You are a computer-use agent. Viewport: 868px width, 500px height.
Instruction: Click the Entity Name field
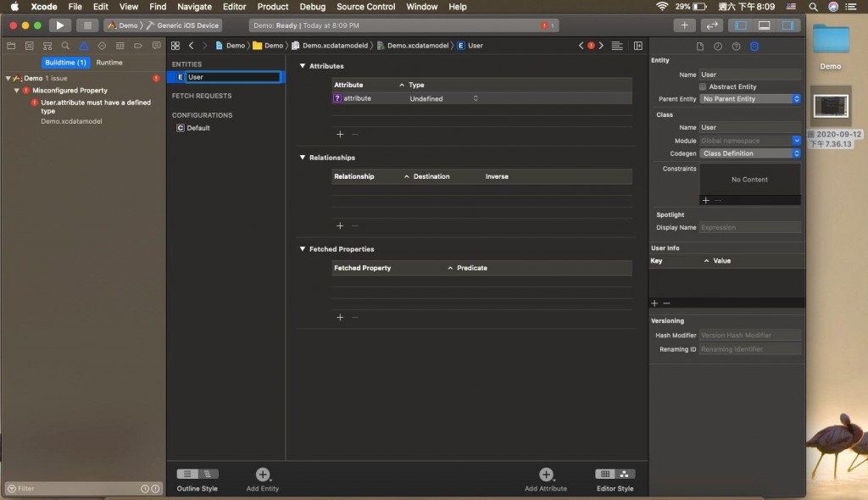click(750, 75)
